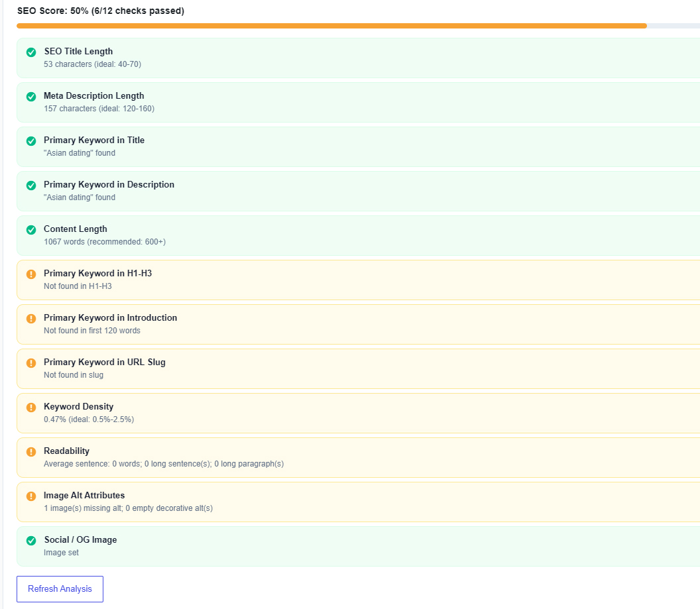Click the warning icon beside Primary Keyword in Introduction
700x609 pixels.
[31, 319]
